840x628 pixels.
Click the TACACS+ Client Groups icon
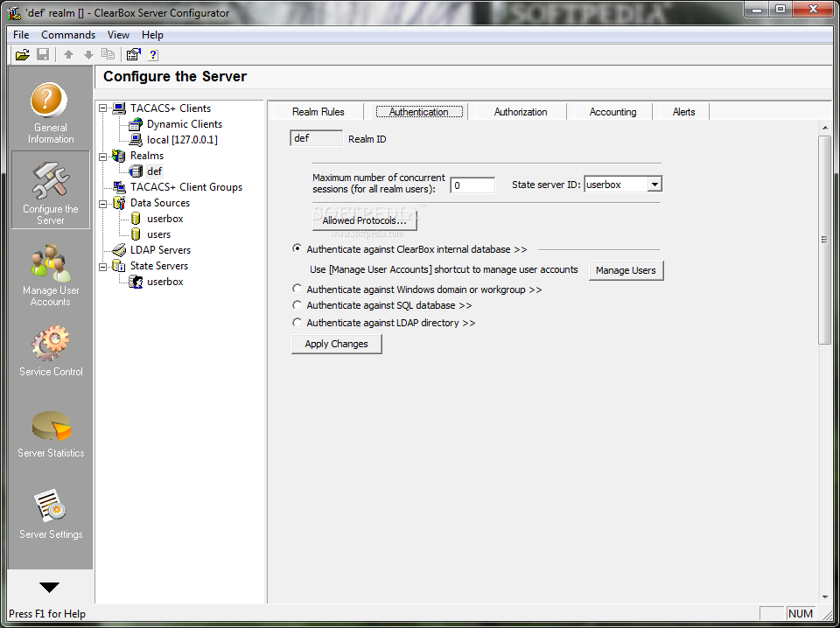point(120,187)
